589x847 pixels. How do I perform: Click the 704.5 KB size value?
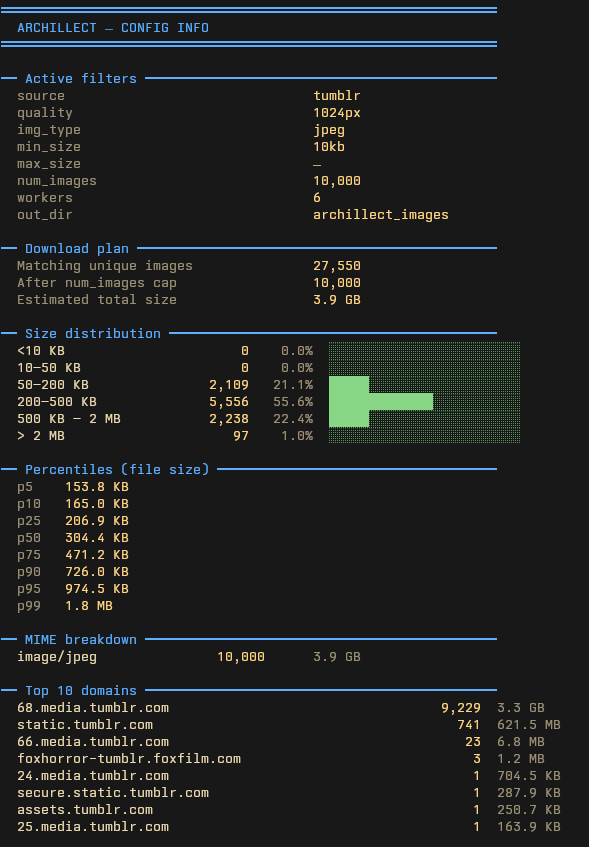[528, 776]
